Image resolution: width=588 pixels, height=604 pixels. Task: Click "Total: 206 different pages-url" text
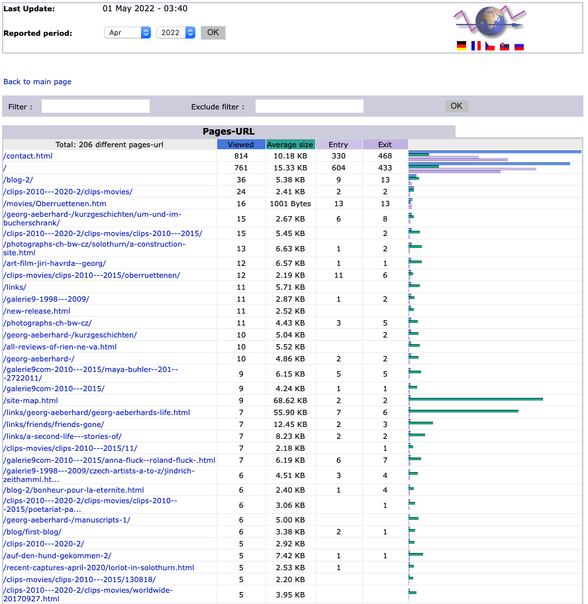(109, 145)
